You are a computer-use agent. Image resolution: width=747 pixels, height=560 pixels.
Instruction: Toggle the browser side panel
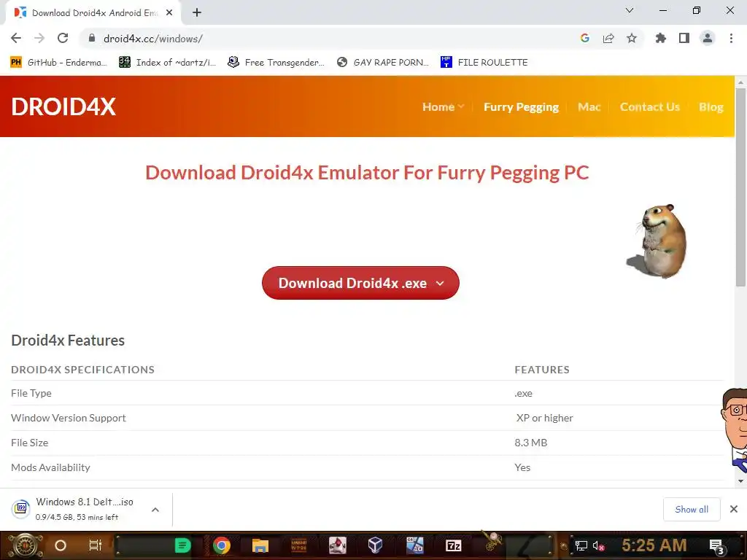coord(684,38)
